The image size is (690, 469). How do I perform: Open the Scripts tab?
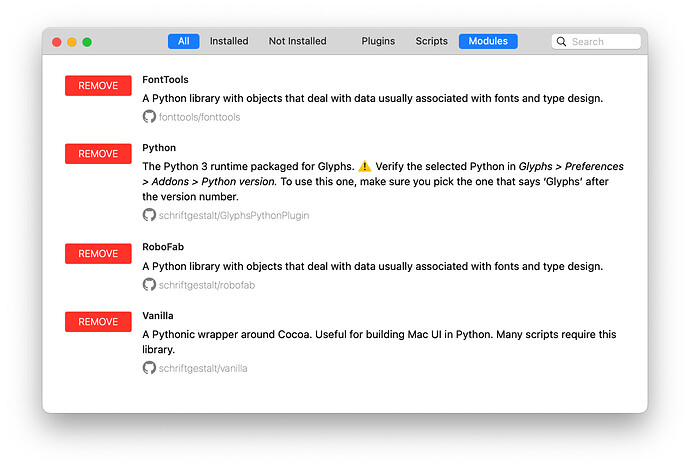(x=431, y=41)
